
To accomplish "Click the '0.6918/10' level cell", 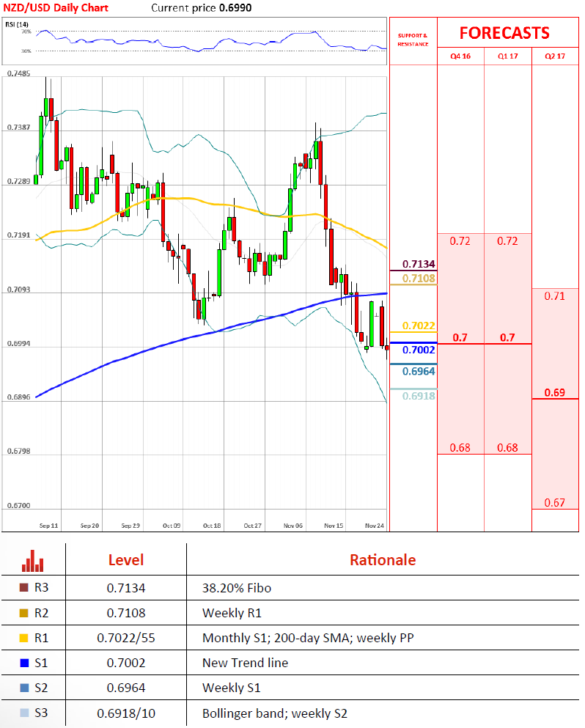I will (x=126, y=713).
